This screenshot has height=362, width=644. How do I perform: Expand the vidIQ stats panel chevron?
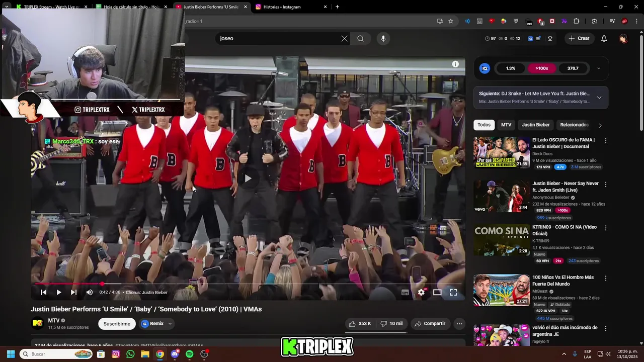[598, 68]
